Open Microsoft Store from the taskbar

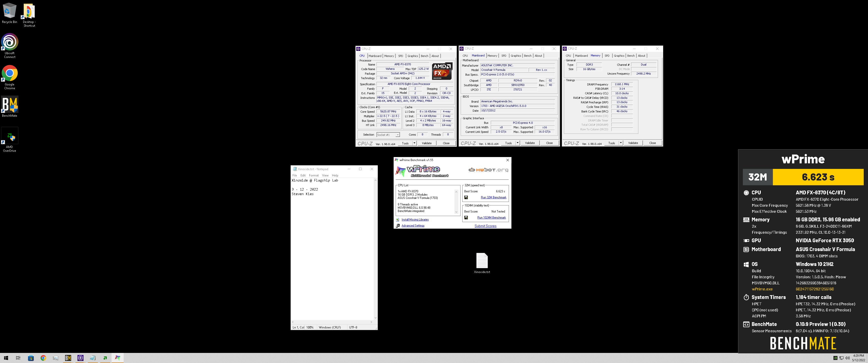[31, 358]
